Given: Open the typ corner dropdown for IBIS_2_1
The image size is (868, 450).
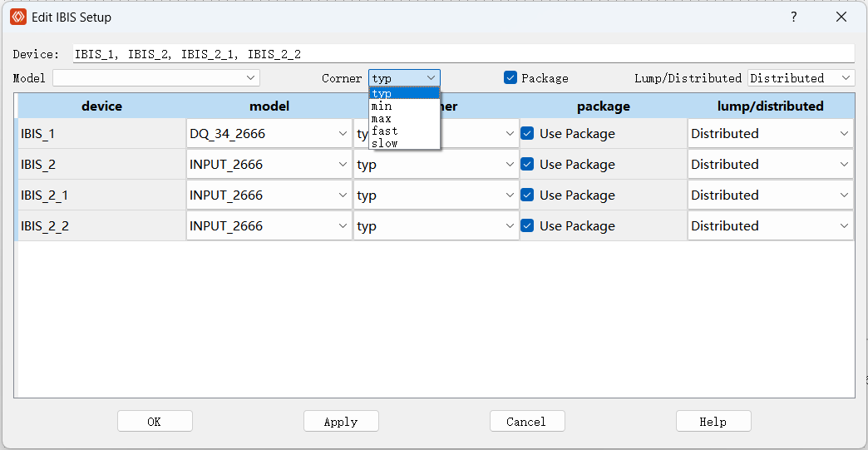Looking at the screenshot, I should pos(436,195).
